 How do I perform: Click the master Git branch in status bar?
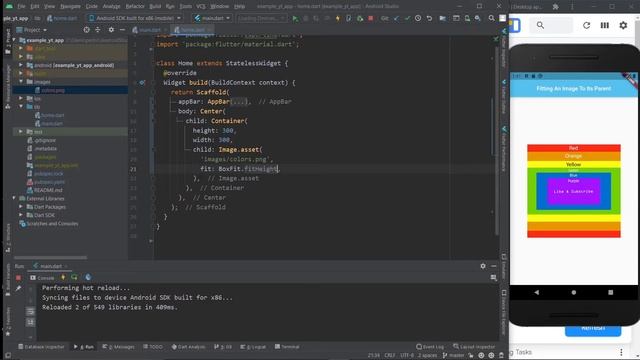454,356
